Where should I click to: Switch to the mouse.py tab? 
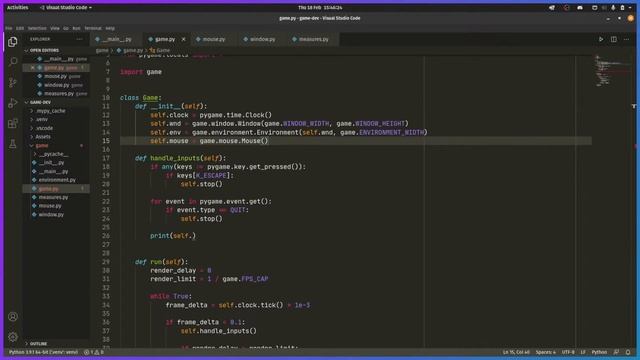point(214,39)
